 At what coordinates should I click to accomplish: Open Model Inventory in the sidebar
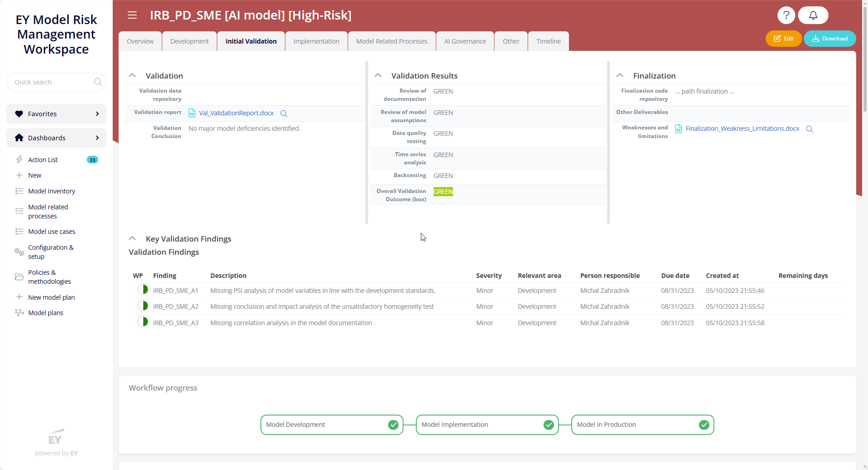[x=52, y=191]
